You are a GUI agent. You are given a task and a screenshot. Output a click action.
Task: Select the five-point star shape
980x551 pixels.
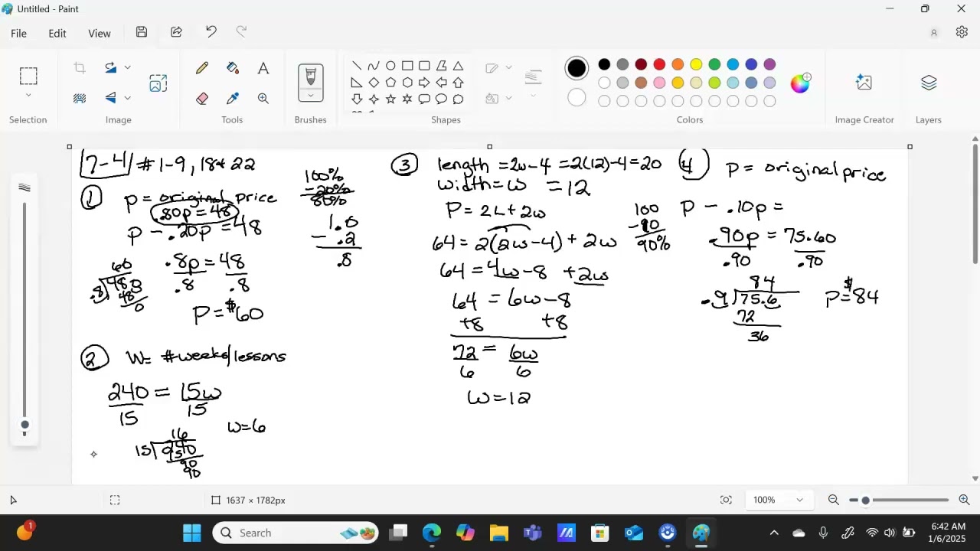click(390, 99)
